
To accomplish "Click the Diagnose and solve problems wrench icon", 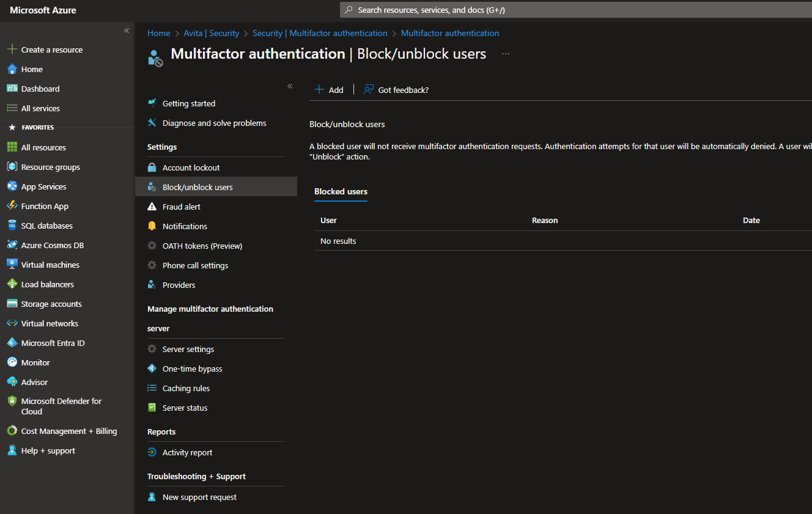I will click(152, 123).
